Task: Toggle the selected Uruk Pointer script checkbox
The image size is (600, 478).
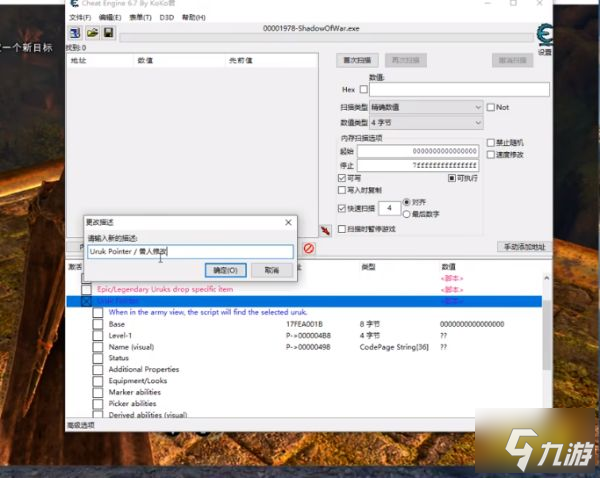Action: (x=86, y=301)
